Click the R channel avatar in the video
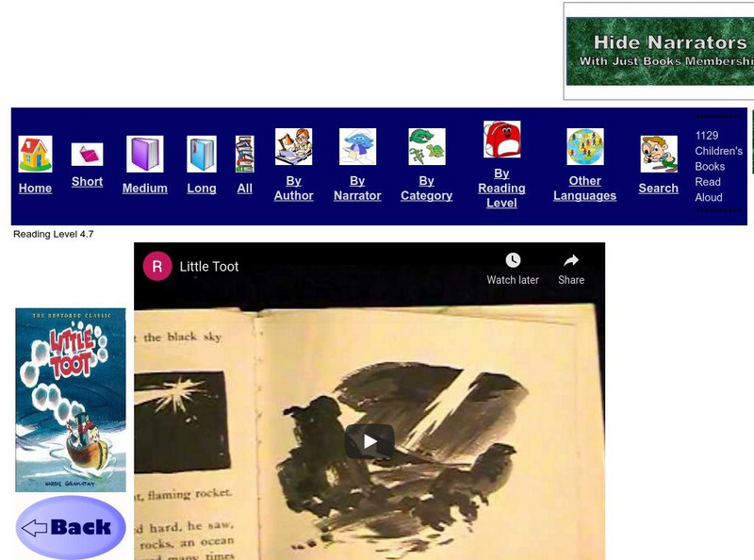Screen dimensions: 754x560 tap(156, 267)
